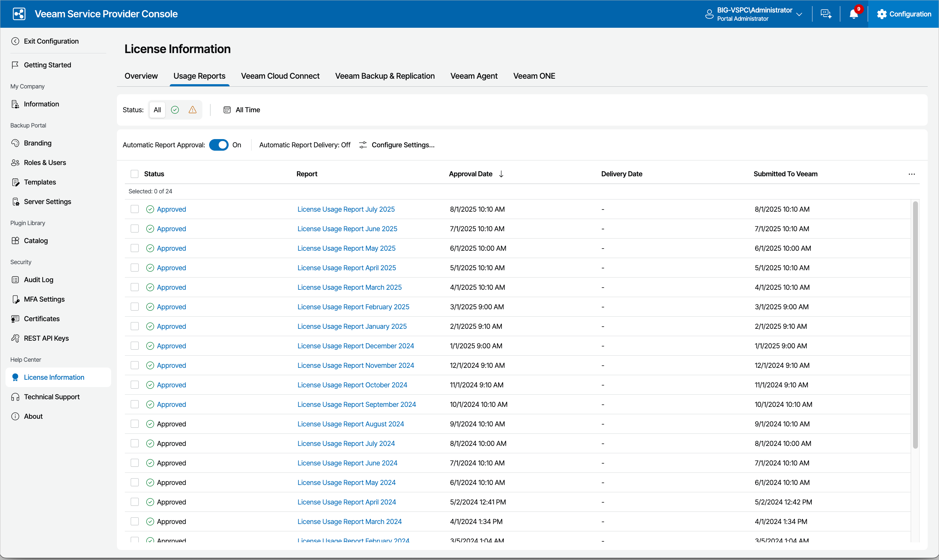Open License Usage Report May 2024

click(x=346, y=482)
